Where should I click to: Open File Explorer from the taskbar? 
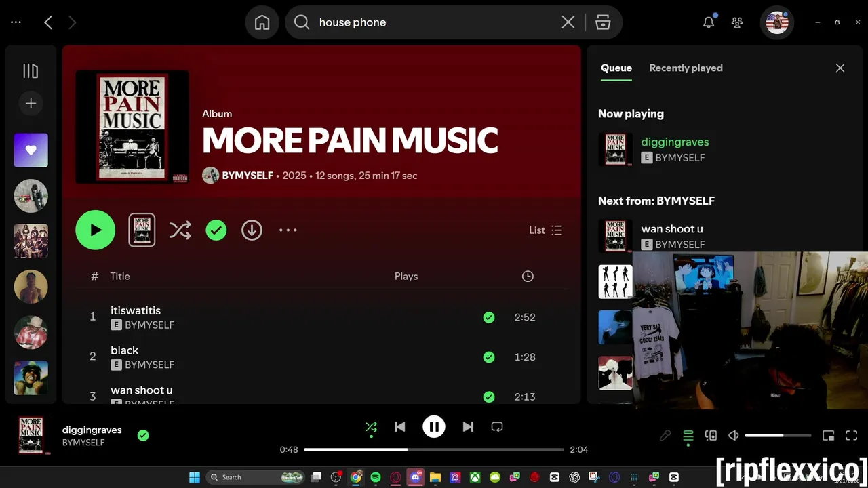(x=435, y=477)
